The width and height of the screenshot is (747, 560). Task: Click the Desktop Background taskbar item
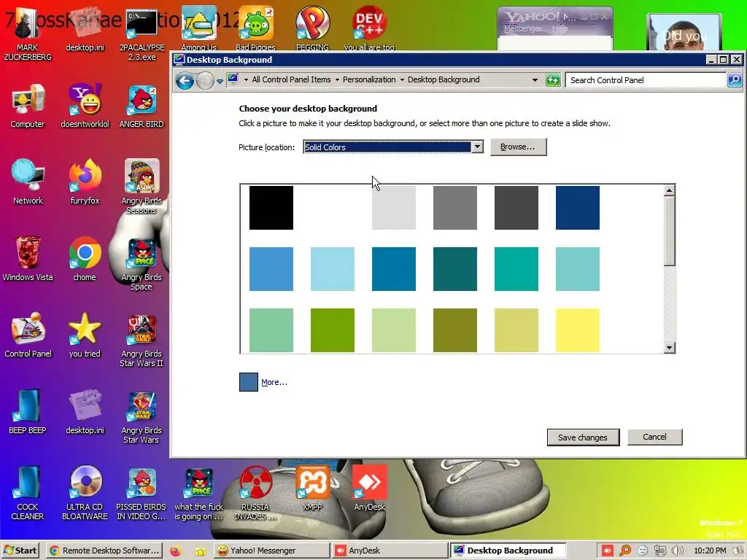(508, 551)
